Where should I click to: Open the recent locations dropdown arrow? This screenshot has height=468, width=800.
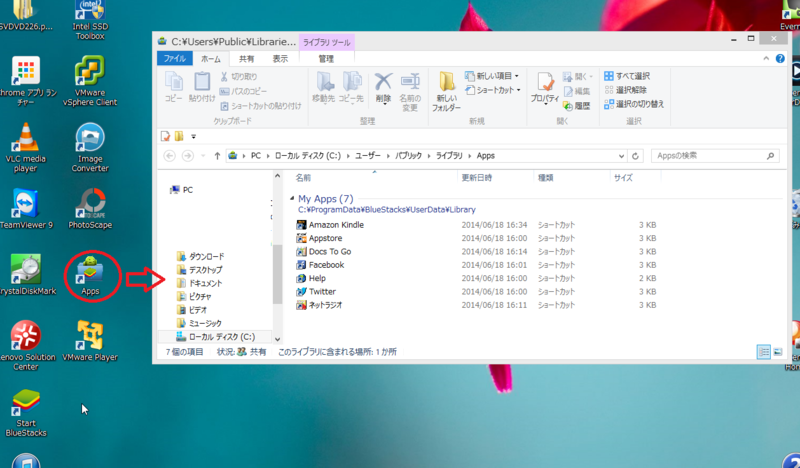pos(203,156)
